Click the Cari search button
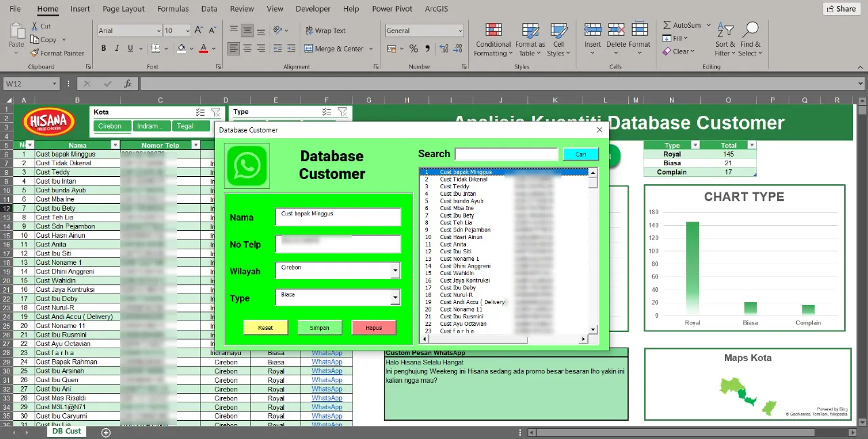 tap(581, 154)
